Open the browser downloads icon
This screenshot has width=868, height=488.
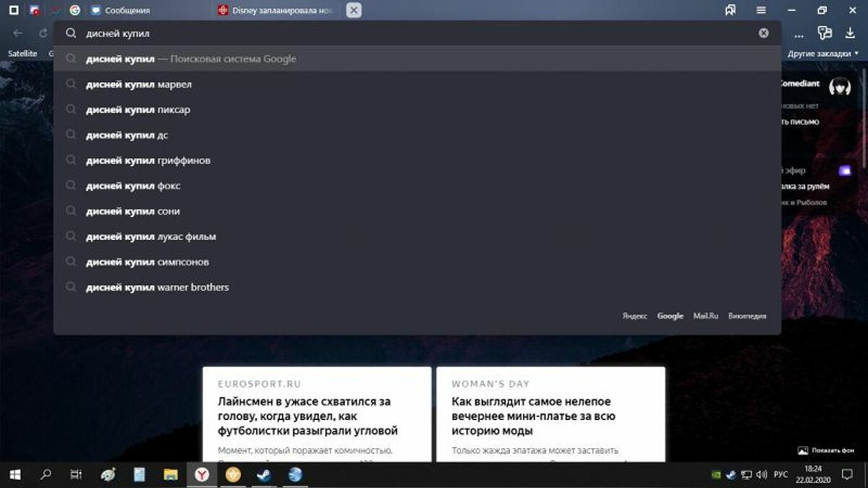click(850, 33)
